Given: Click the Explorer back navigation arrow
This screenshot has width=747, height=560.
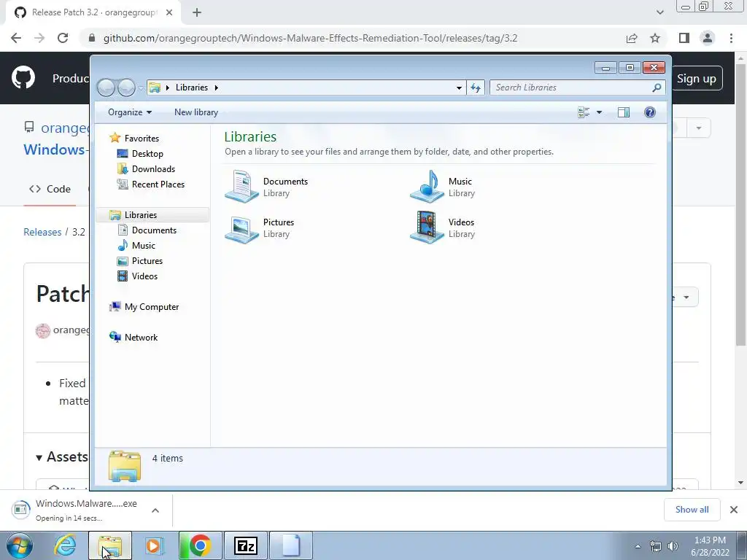Looking at the screenshot, I should point(106,87).
